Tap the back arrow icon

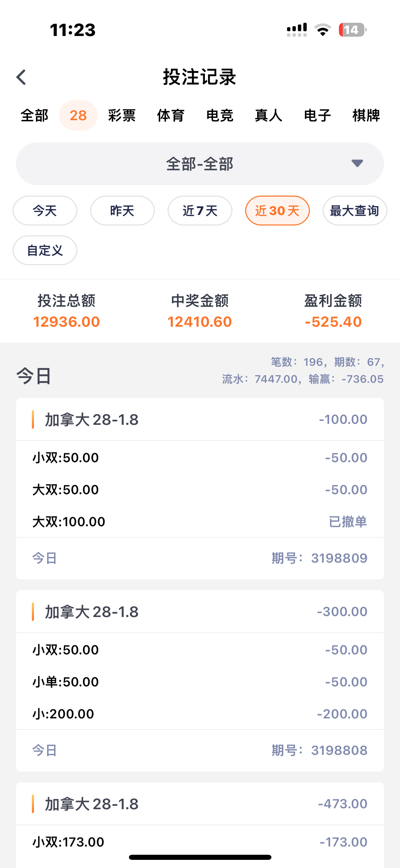[x=21, y=77]
